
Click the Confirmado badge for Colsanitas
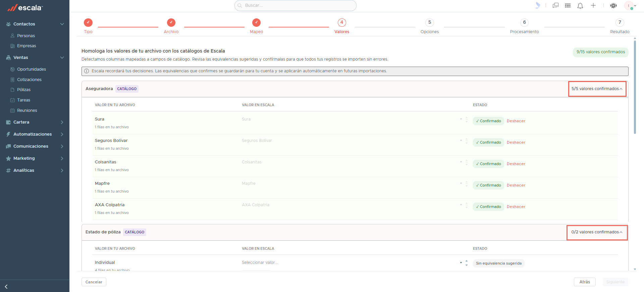pyautogui.click(x=488, y=164)
